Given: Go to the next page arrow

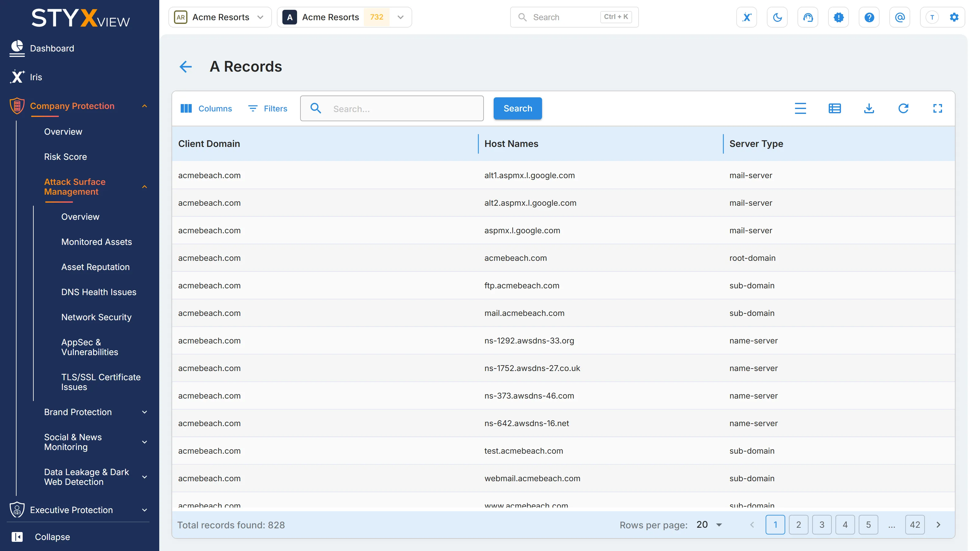Looking at the screenshot, I should click(x=938, y=525).
